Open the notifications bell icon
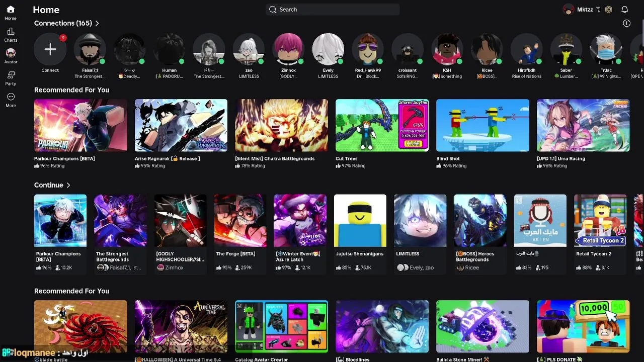The image size is (644, 362). (x=624, y=10)
